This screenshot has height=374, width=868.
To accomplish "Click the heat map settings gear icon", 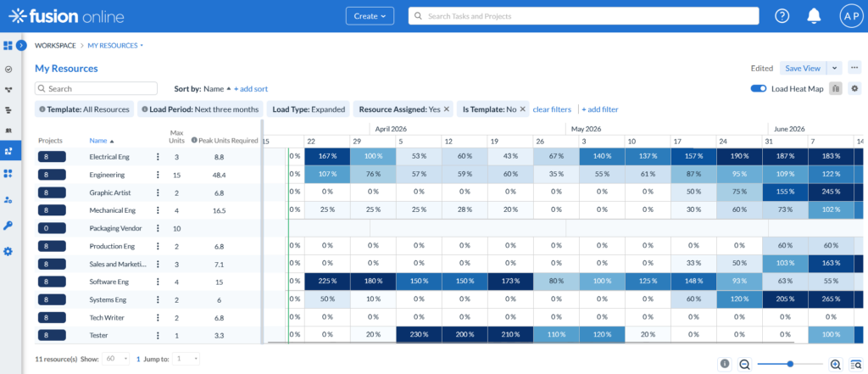I will [854, 88].
